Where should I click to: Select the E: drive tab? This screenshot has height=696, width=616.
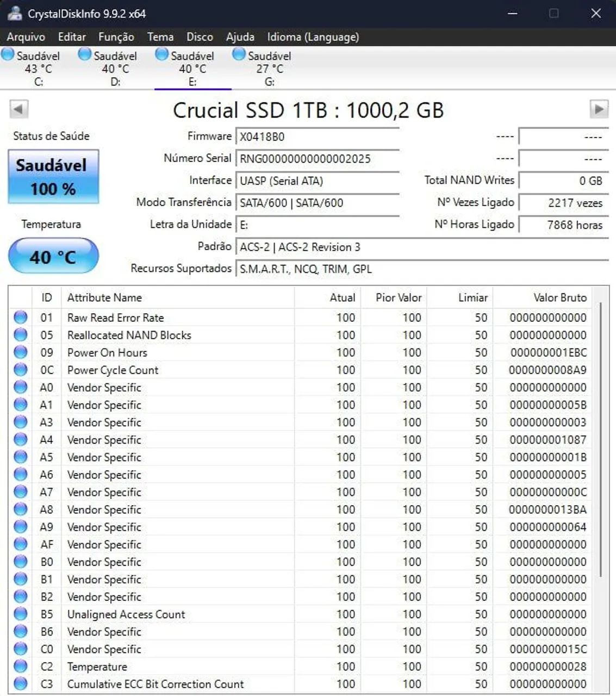192,68
